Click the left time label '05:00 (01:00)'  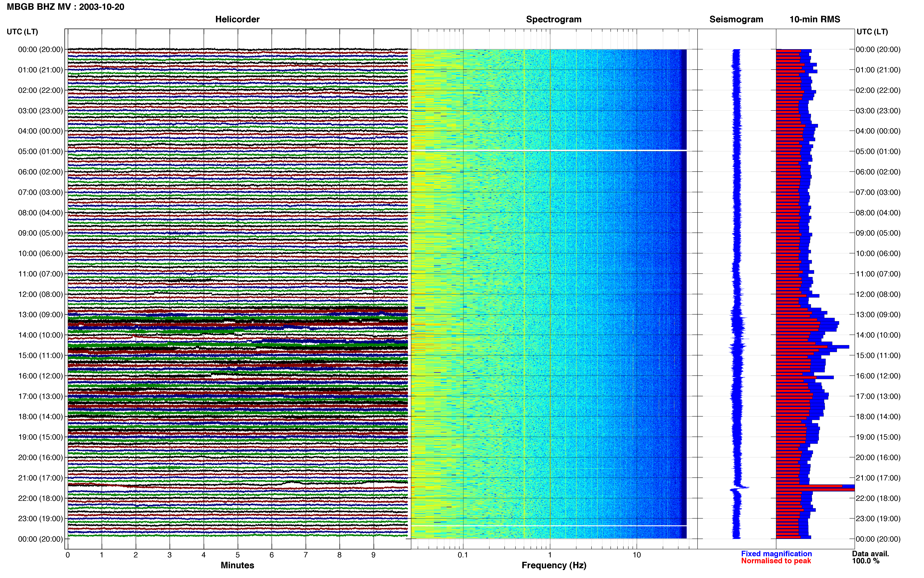point(41,151)
